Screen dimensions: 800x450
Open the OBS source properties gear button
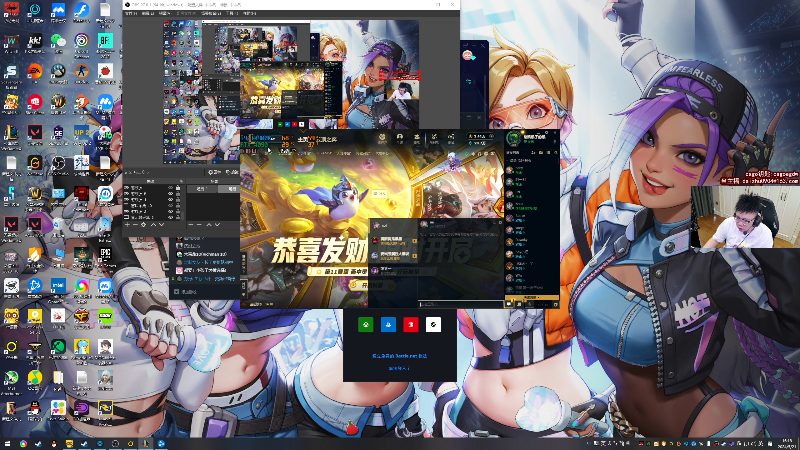[143, 224]
